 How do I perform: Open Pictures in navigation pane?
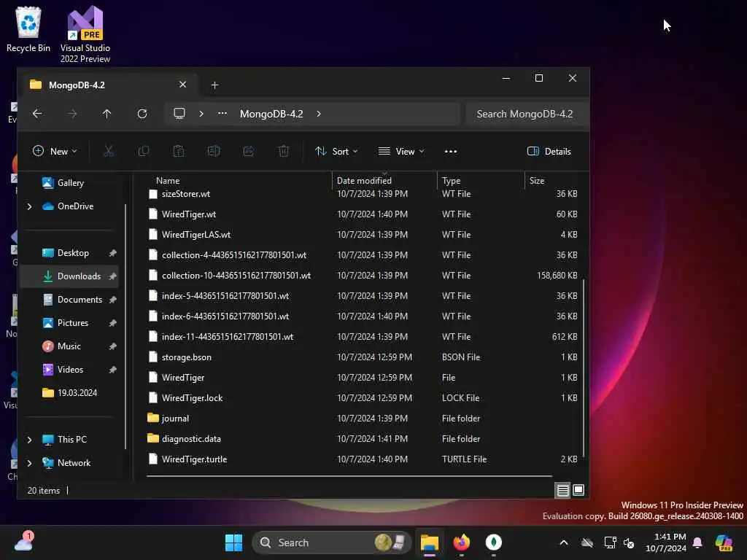(71, 323)
